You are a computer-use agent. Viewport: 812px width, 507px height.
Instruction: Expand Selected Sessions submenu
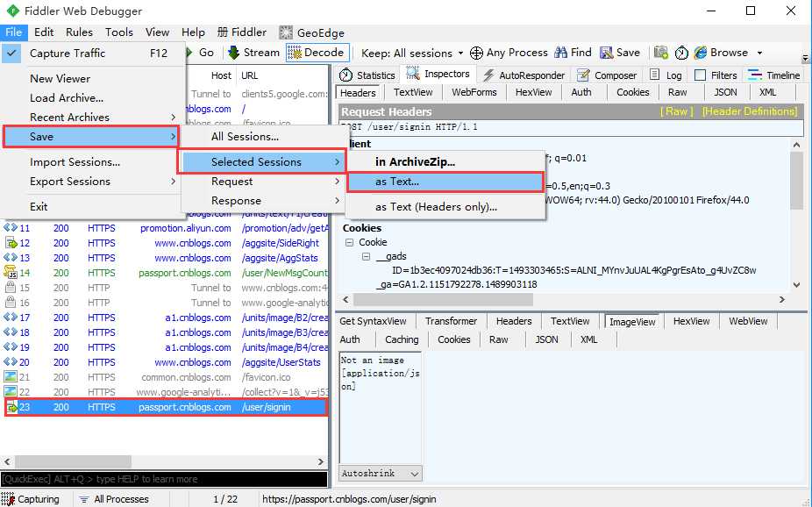coord(262,161)
